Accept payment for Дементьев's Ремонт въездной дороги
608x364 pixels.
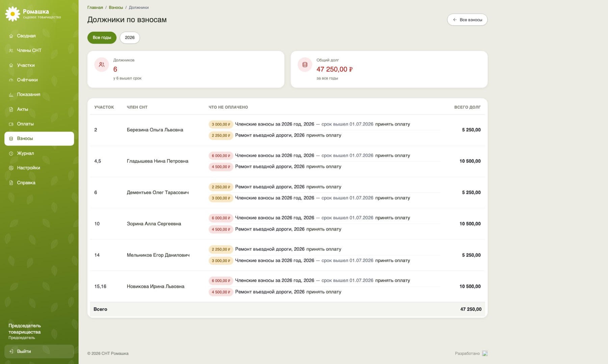(x=324, y=187)
